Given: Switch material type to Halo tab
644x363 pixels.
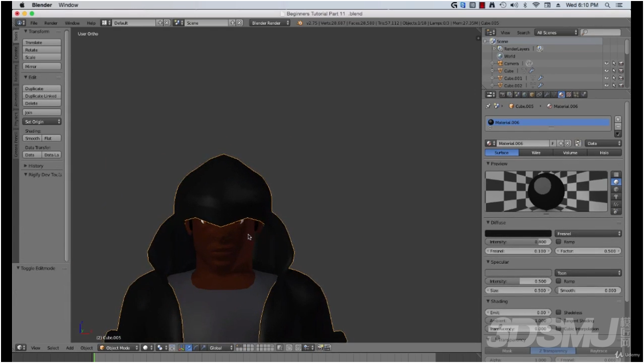Looking at the screenshot, I should point(604,152).
